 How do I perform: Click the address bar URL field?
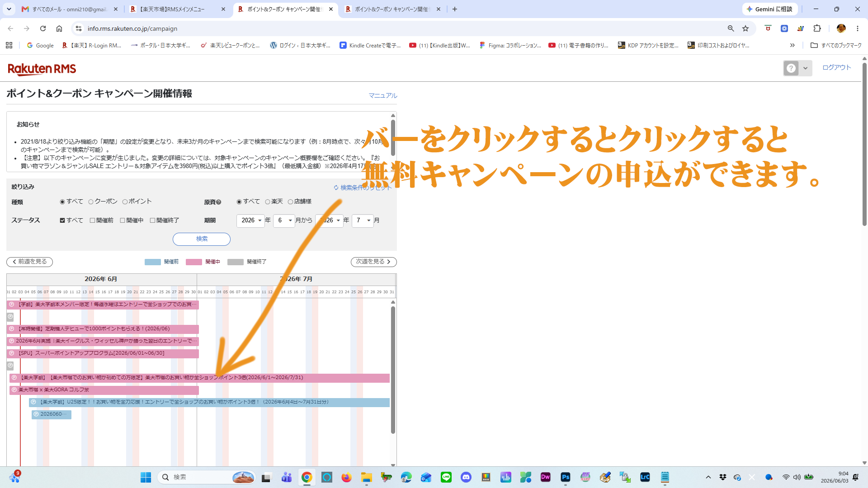[x=402, y=28]
